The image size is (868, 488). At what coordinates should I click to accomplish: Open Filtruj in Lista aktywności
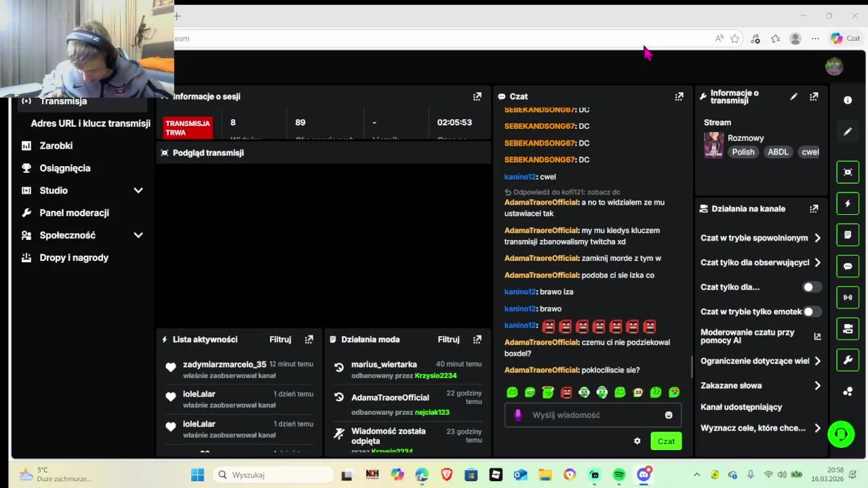tap(280, 340)
